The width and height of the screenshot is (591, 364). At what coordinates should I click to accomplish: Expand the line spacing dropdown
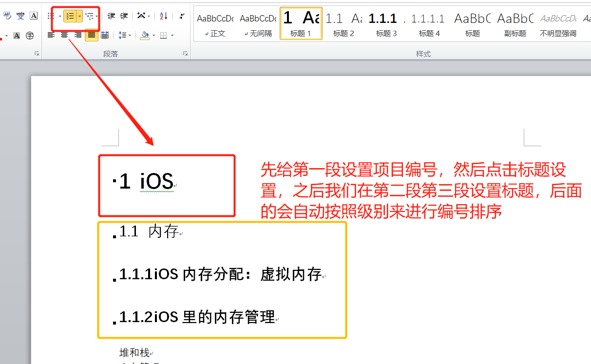130,35
